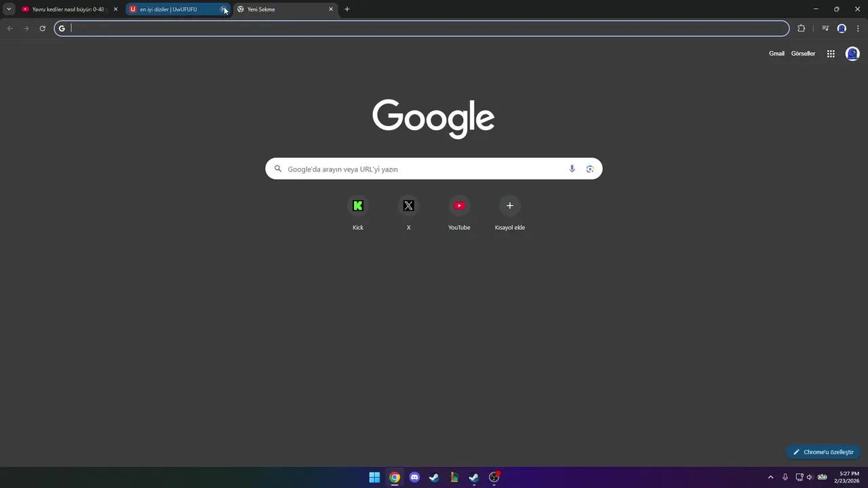This screenshot has height=488, width=868.
Task: Start voice search with microphone icon
Action: click(x=572, y=169)
